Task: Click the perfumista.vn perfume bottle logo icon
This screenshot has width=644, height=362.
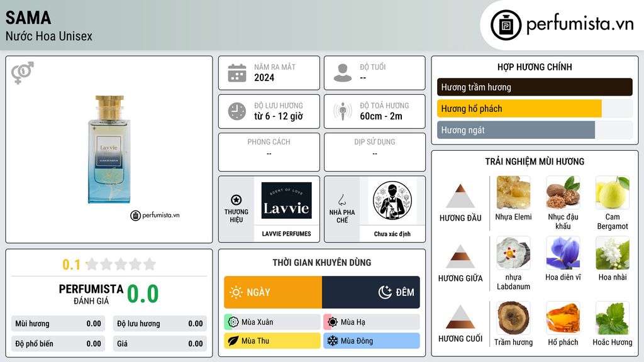Action: (x=506, y=25)
